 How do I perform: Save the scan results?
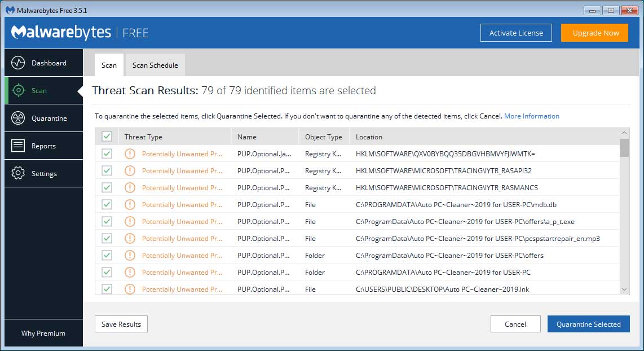click(121, 324)
